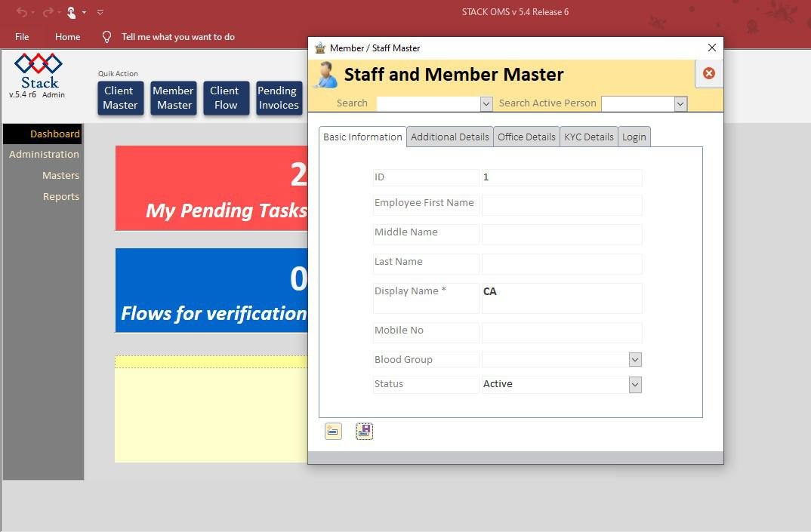This screenshot has height=532, width=811.
Task: Open Member Master quick action
Action: (x=174, y=97)
